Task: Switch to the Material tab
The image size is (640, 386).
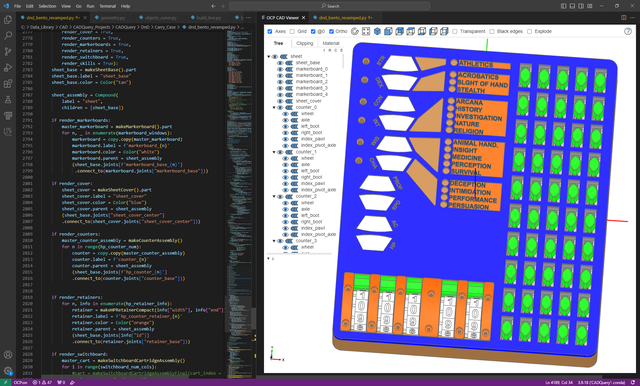Action: point(331,43)
